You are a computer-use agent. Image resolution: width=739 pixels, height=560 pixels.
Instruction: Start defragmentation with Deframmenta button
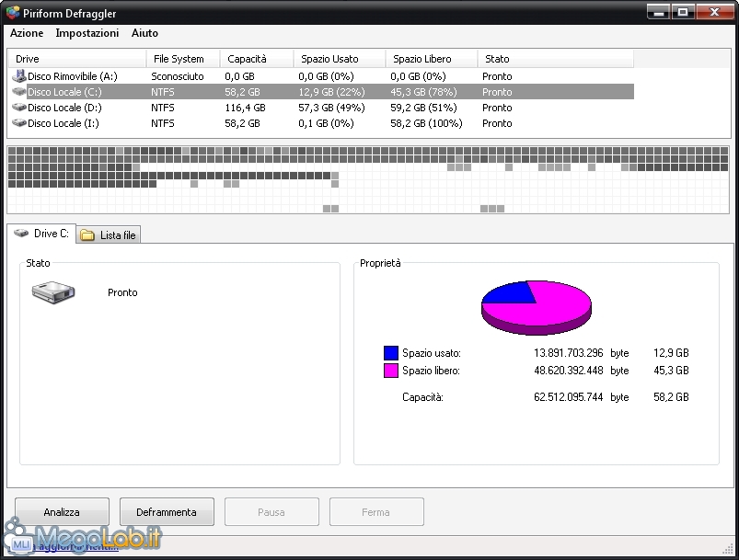(x=167, y=512)
